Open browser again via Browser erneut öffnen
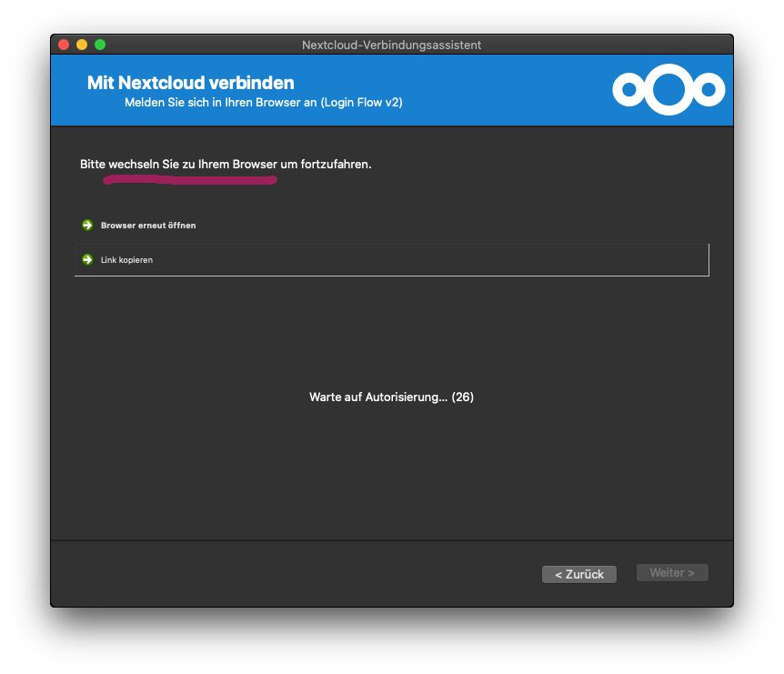This screenshot has width=784, height=674. click(x=391, y=225)
